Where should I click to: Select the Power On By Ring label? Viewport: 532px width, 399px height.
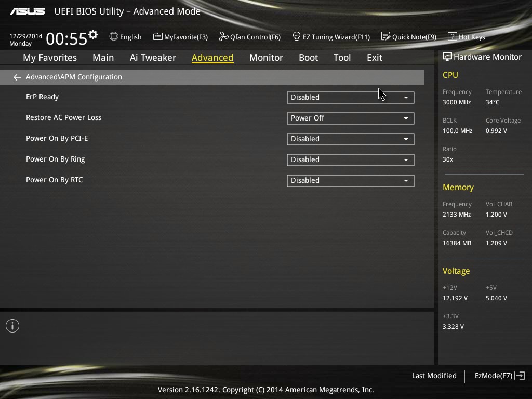coord(55,159)
